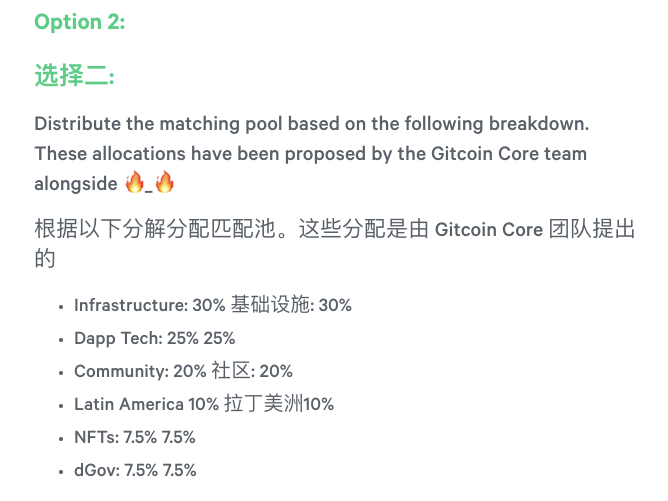The height and width of the screenshot is (501, 668).
Task: Click the Latin America 10% list item
Action: click(204, 404)
